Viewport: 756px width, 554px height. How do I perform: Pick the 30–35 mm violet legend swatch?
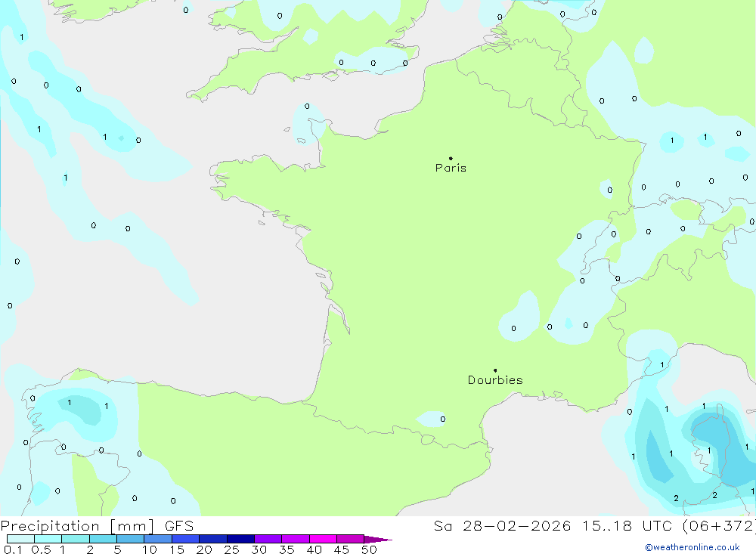pyautogui.click(x=268, y=539)
